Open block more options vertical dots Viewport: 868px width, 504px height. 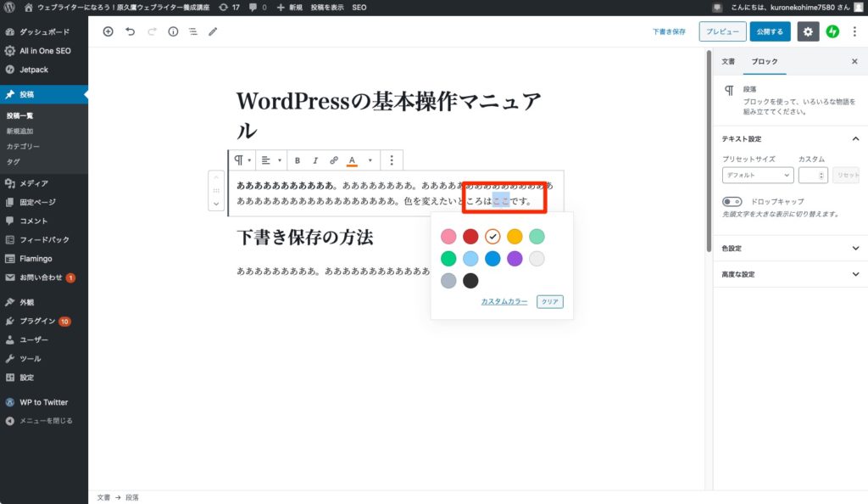(x=392, y=160)
